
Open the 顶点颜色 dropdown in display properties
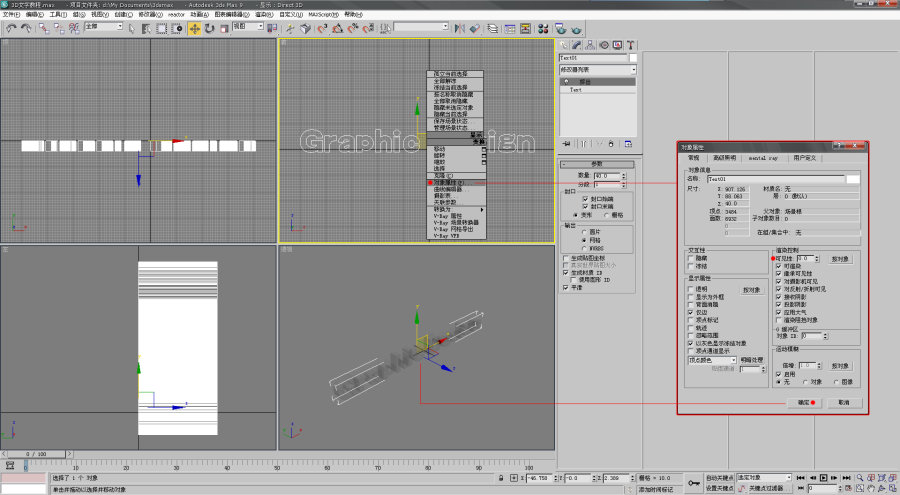point(712,360)
